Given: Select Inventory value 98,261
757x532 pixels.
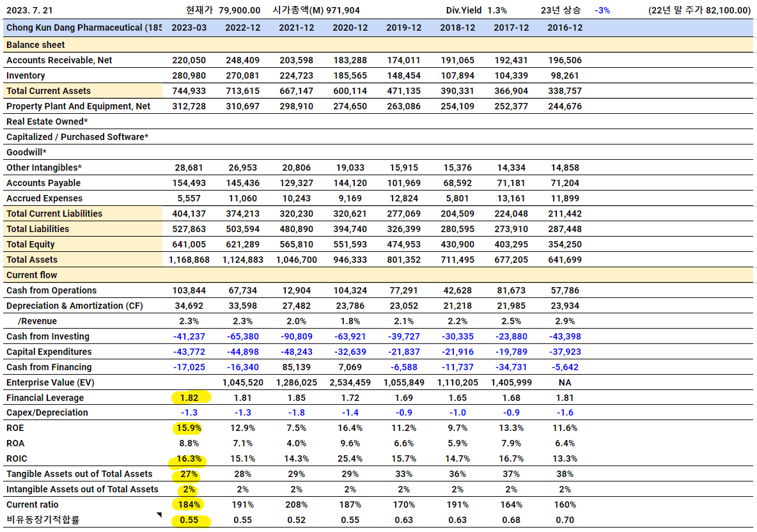Looking at the screenshot, I should 565,75.
